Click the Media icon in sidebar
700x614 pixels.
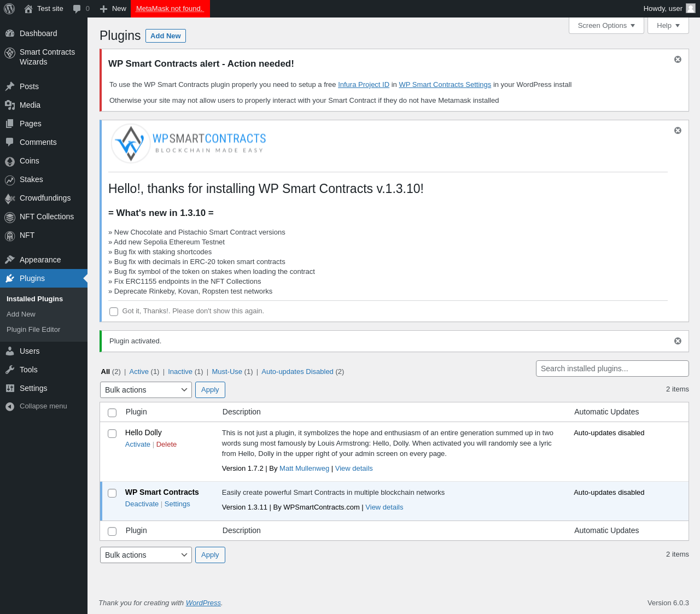pyautogui.click(x=10, y=105)
